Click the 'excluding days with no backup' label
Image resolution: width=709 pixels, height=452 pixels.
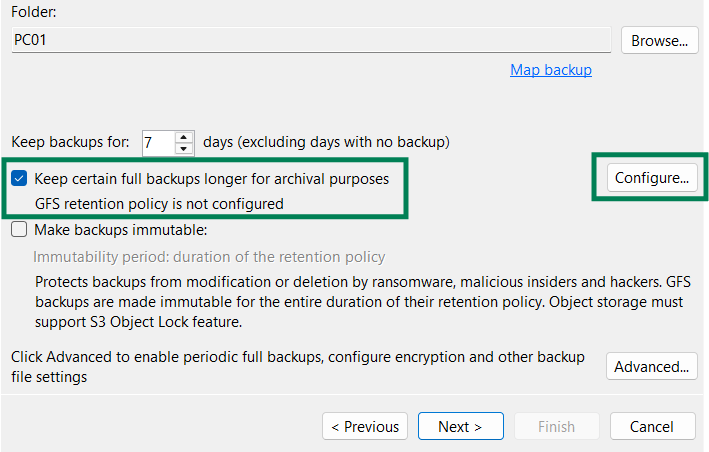[x=326, y=142]
